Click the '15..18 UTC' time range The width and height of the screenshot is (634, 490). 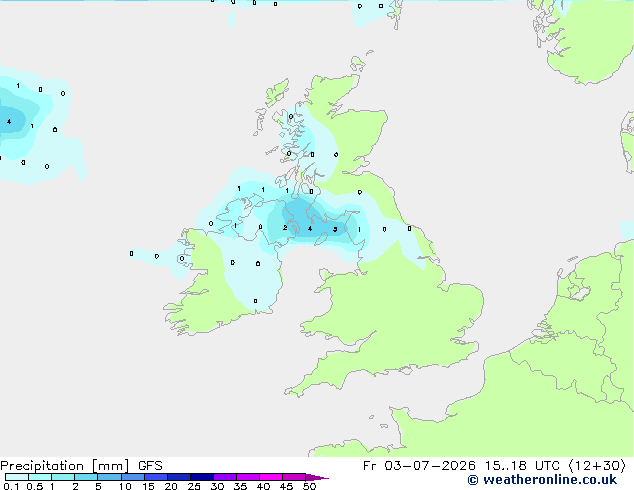pos(522,466)
